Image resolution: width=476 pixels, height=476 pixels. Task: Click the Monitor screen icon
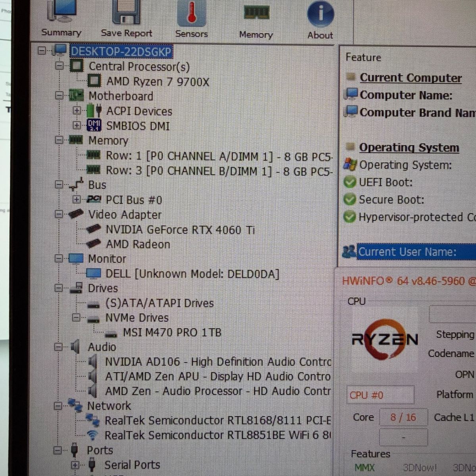coord(76,259)
